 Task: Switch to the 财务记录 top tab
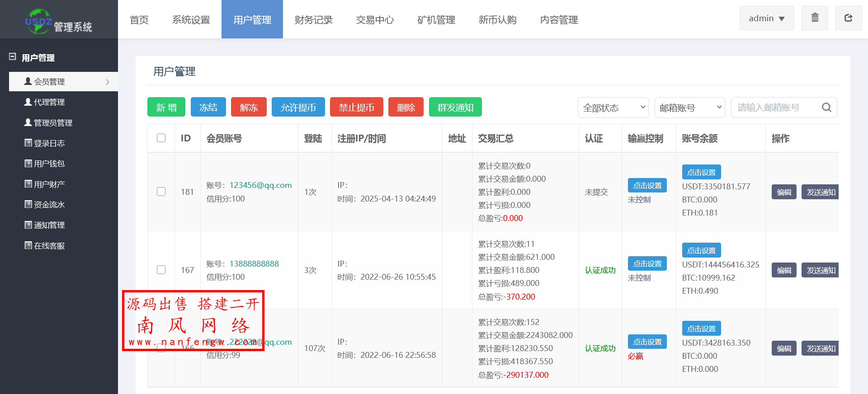313,20
